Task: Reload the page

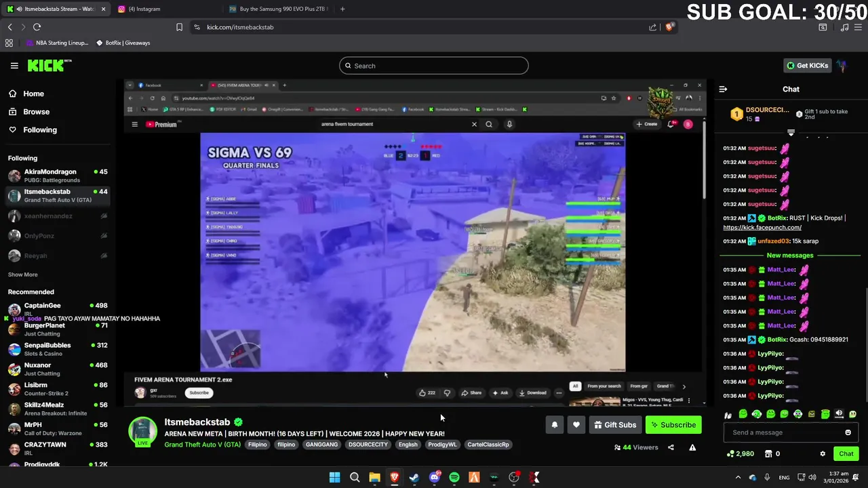Action: click(x=37, y=27)
